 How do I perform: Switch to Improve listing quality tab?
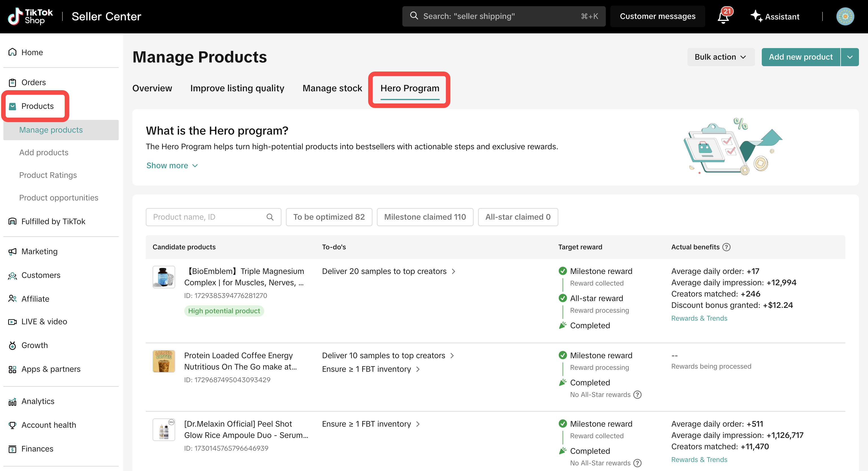pos(237,88)
